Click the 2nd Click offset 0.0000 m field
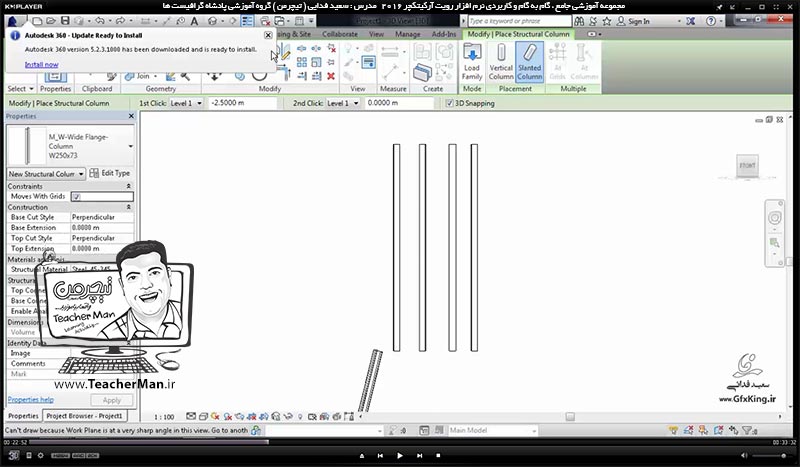Viewport: 800px width, 467px height. pos(399,103)
